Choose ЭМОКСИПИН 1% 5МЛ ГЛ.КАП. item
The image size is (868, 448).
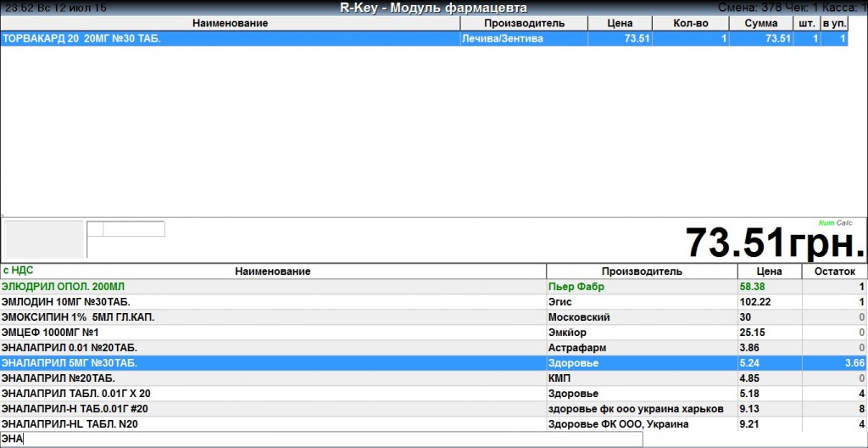click(273, 317)
